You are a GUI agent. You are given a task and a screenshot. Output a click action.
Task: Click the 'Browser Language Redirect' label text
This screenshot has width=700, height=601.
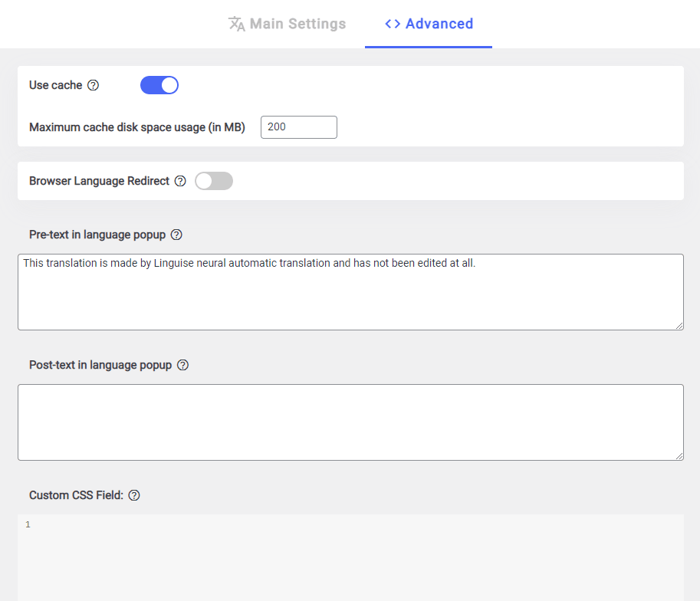(99, 181)
